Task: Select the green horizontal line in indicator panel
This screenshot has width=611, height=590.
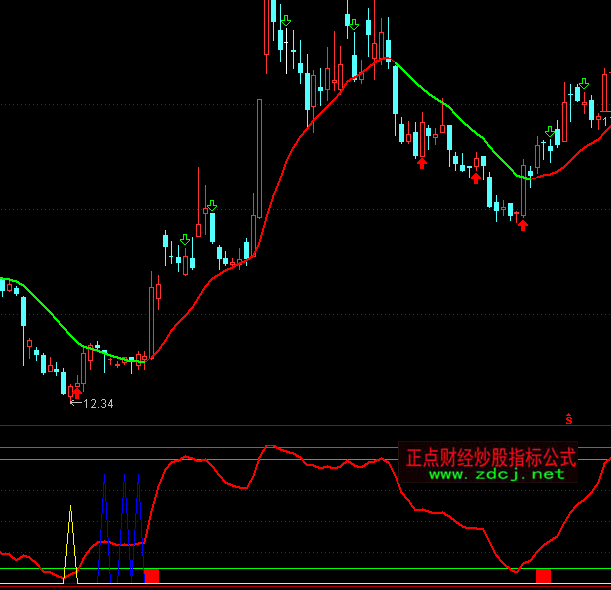Action: tap(300, 569)
